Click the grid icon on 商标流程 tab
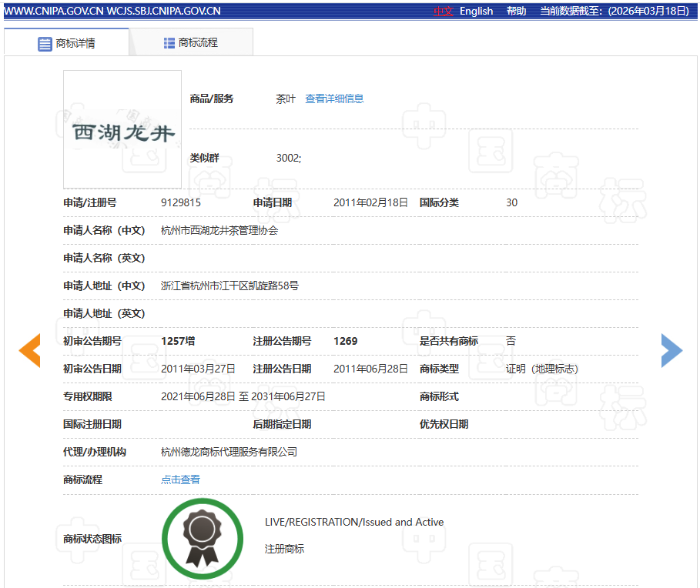 tap(169, 43)
